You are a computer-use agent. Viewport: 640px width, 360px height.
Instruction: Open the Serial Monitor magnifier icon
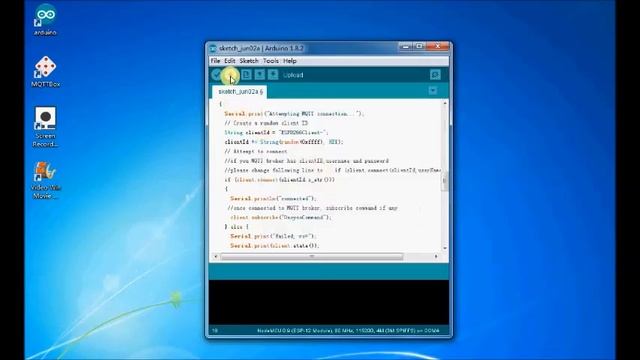[x=435, y=75]
